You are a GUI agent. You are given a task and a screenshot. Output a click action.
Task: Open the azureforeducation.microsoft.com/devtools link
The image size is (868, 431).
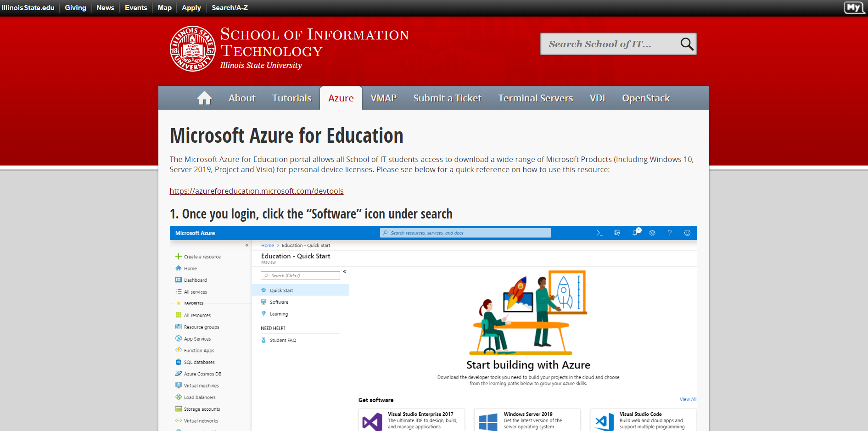(257, 191)
